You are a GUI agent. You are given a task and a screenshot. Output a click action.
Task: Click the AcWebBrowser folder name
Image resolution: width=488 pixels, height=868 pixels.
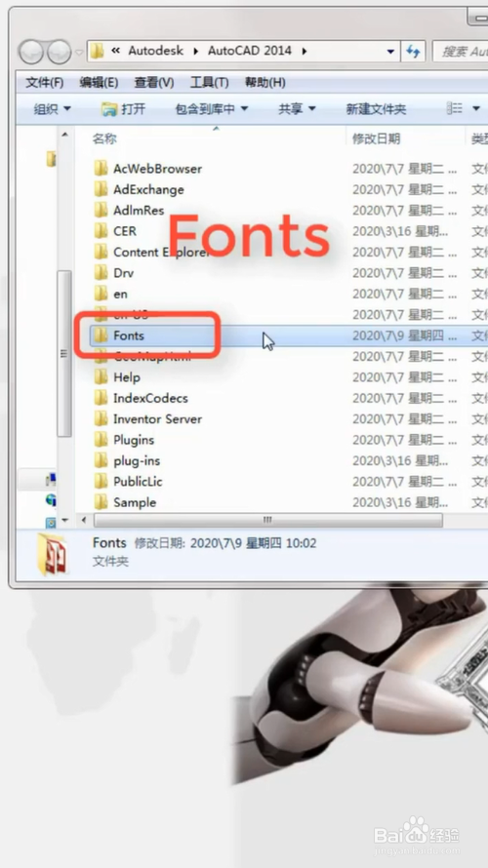[157, 169]
